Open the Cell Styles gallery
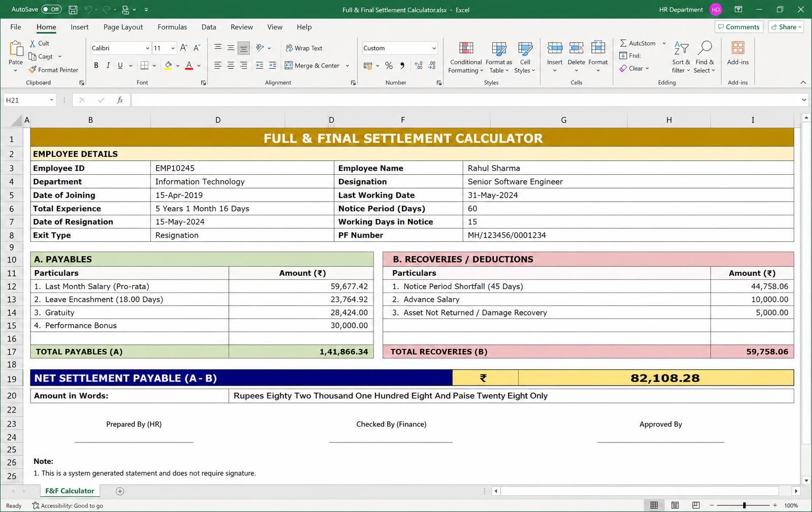812x512 pixels. (x=525, y=57)
